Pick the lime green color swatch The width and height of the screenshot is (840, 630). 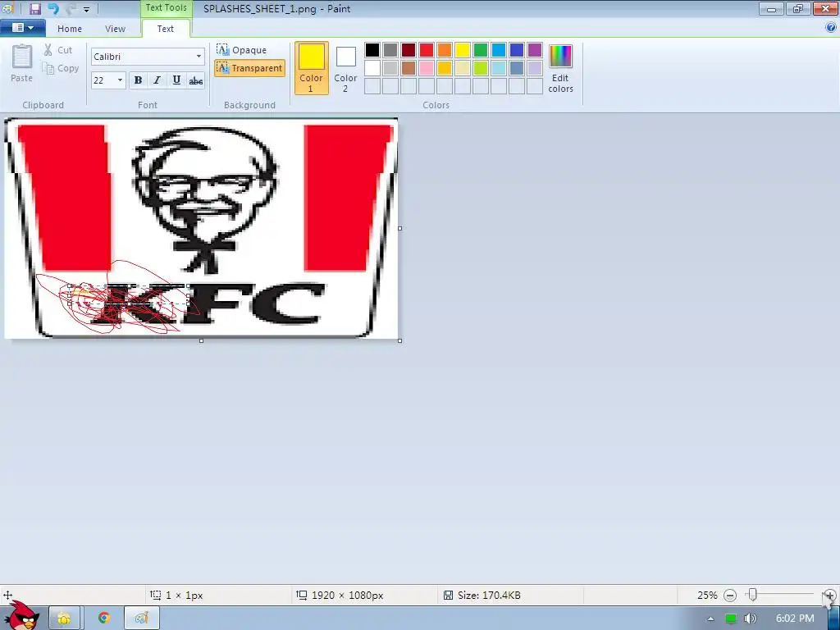pos(481,68)
